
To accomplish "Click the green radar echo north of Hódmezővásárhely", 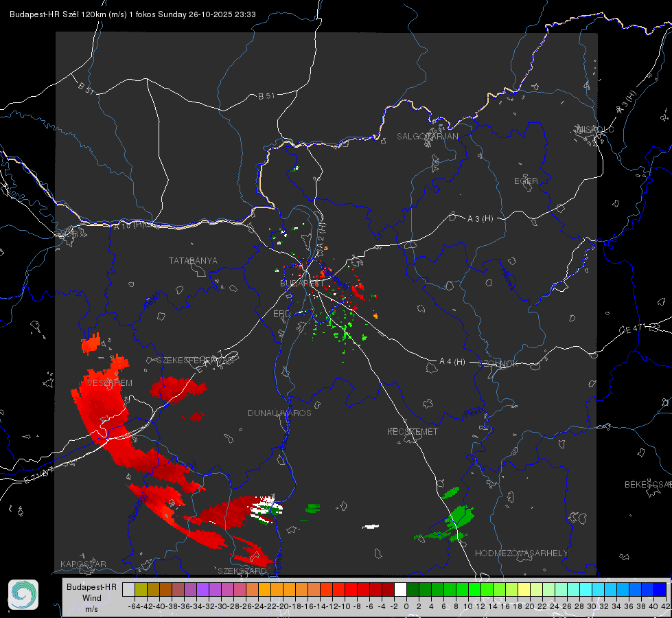I will 459,517.
